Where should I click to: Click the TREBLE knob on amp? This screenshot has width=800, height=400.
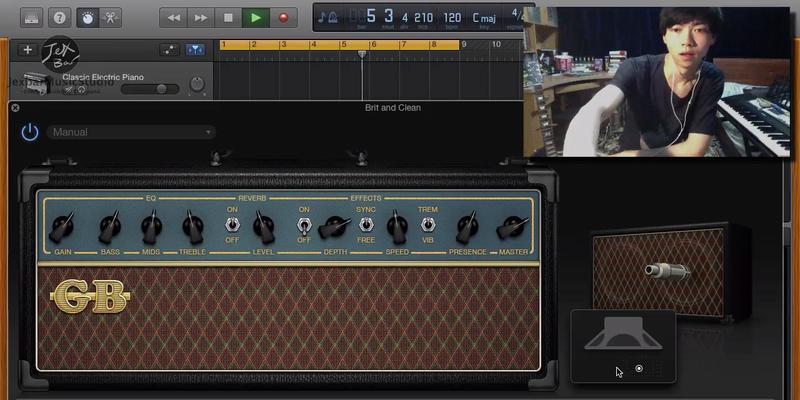click(193, 227)
